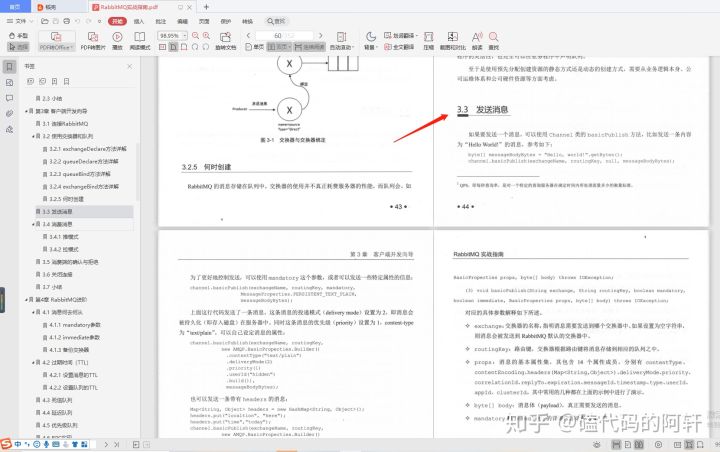Open the comments sidebar panel icon

[9, 98]
